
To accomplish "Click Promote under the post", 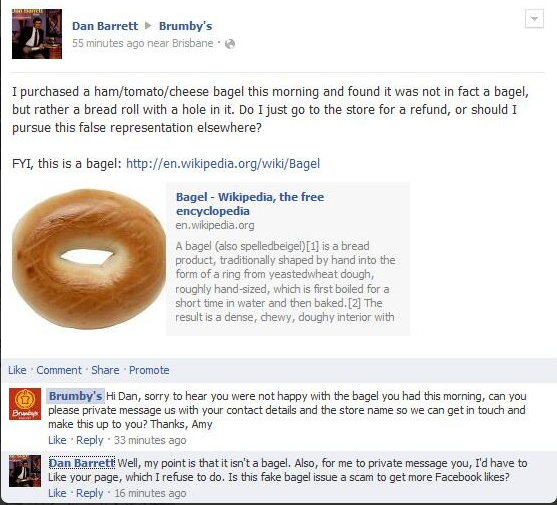I will [149, 370].
